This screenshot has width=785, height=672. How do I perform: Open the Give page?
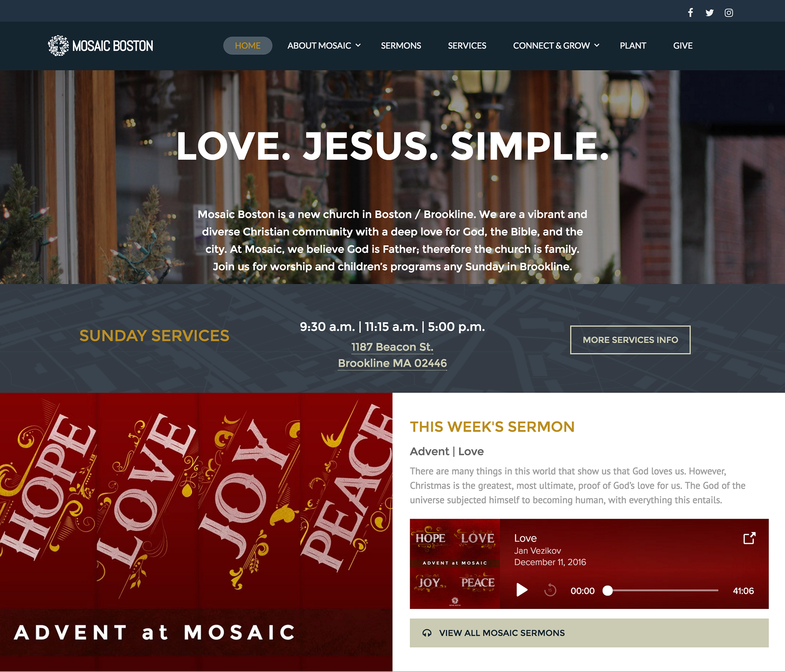pyautogui.click(x=683, y=45)
